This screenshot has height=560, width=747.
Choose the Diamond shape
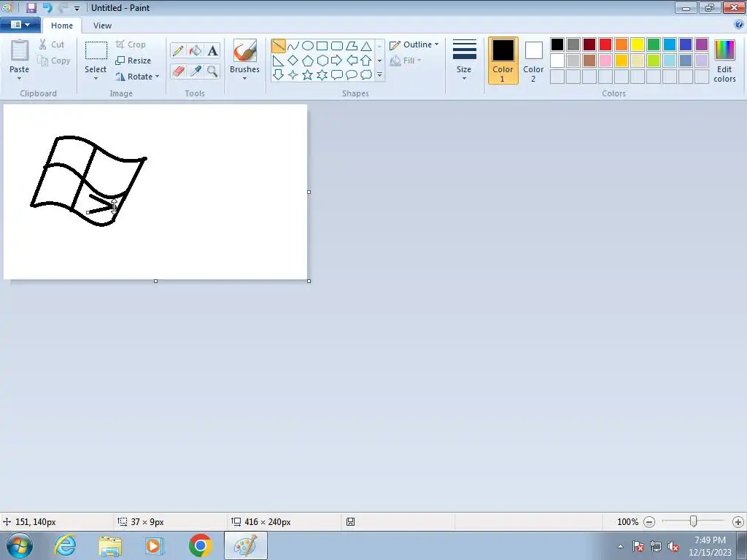[293, 61]
